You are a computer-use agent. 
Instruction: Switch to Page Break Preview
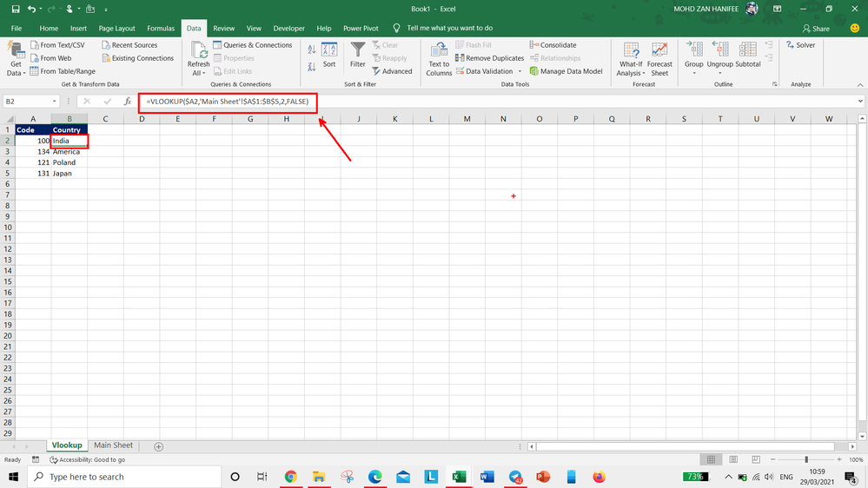pos(756,460)
